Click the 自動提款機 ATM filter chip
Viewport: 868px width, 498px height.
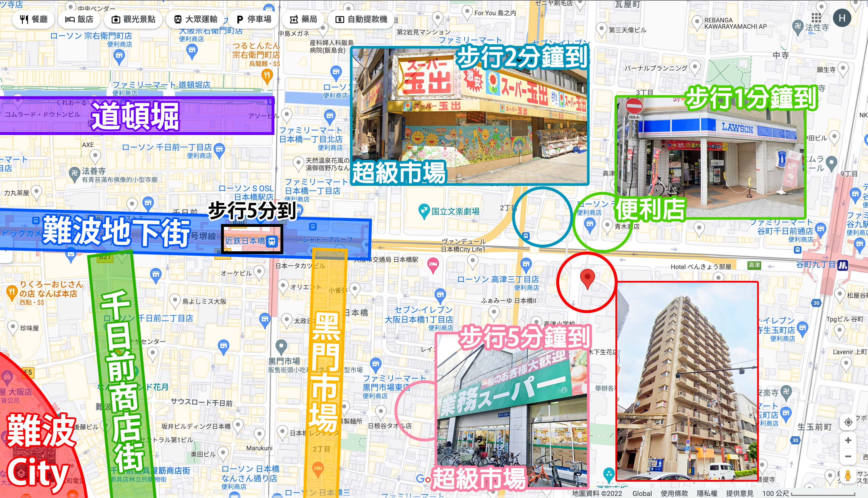[x=361, y=19]
